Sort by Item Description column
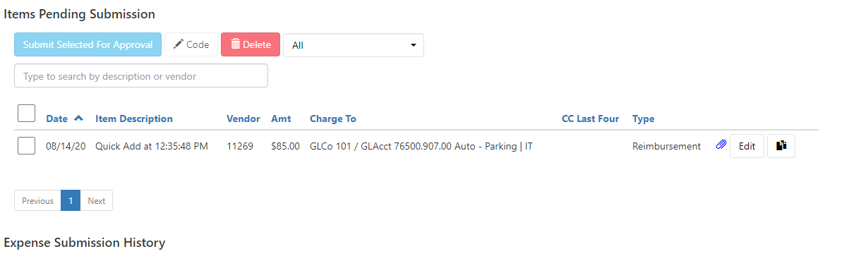868x261 pixels. click(134, 119)
